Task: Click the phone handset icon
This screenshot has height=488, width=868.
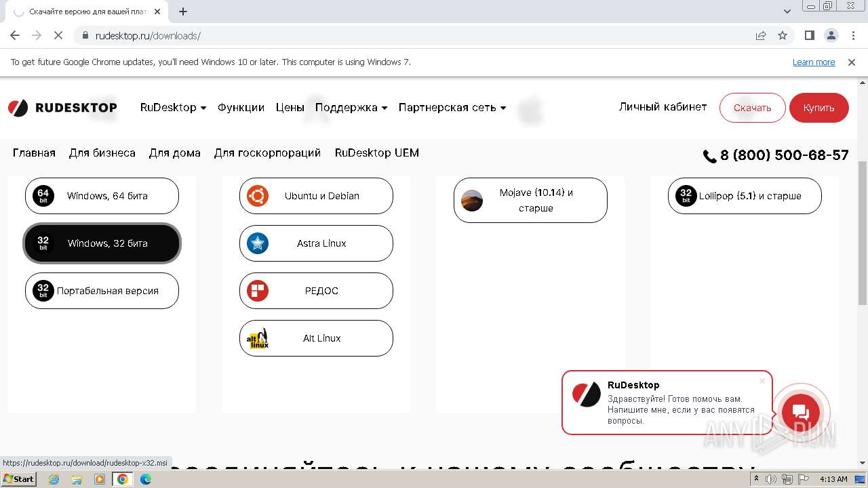Action: pos(709,157)
